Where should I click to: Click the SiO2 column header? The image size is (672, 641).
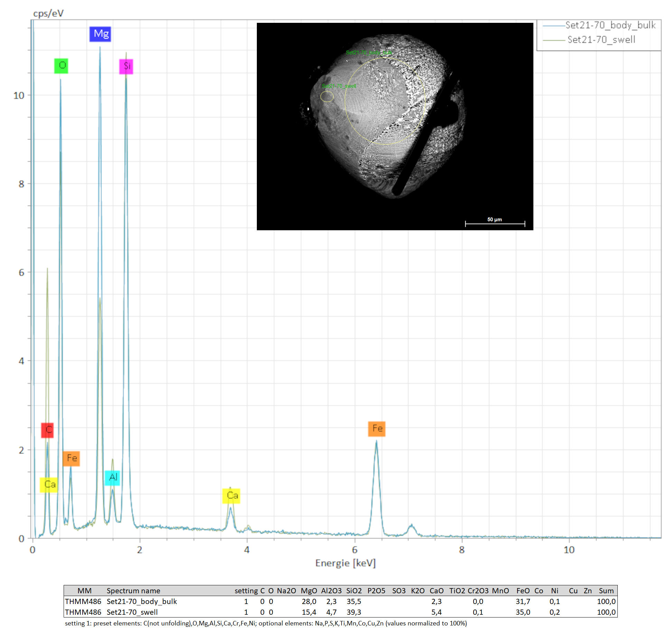pyautogui.click(x=354, y=591)
